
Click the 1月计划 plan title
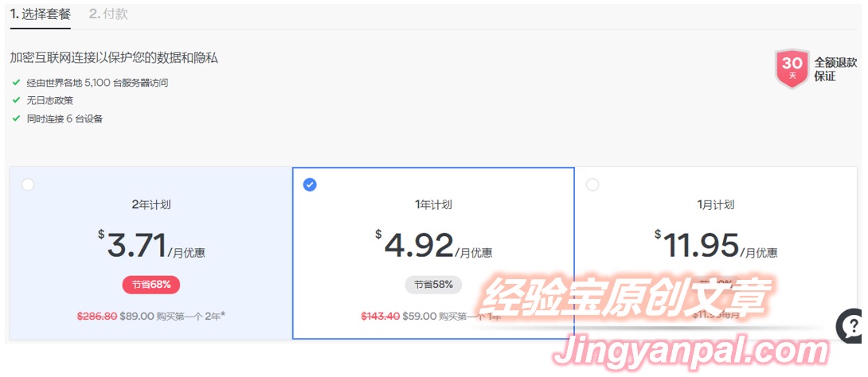pyautogui.click(x=716, y=204)
